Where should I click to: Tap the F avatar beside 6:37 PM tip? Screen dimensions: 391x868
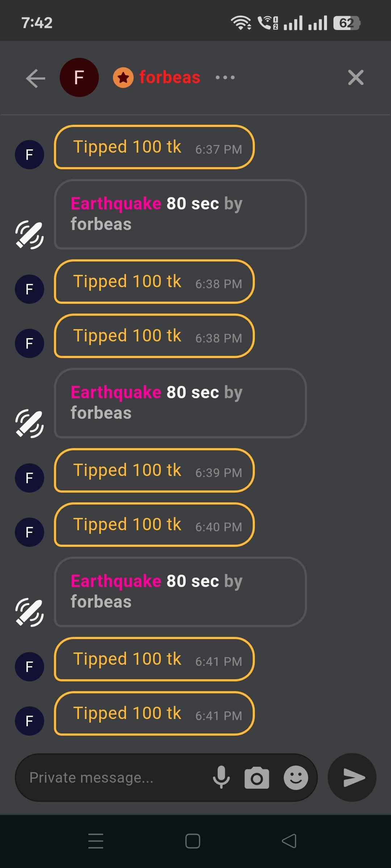point(29,154)
